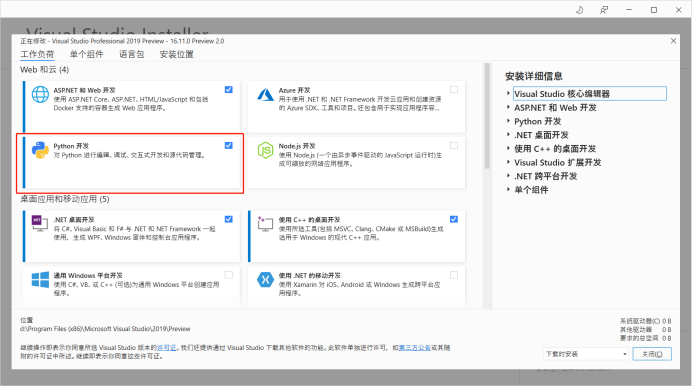The image size is (692, 387).
Task: Switch to the 单个组件 tab
Action: (x=86, y=54)
